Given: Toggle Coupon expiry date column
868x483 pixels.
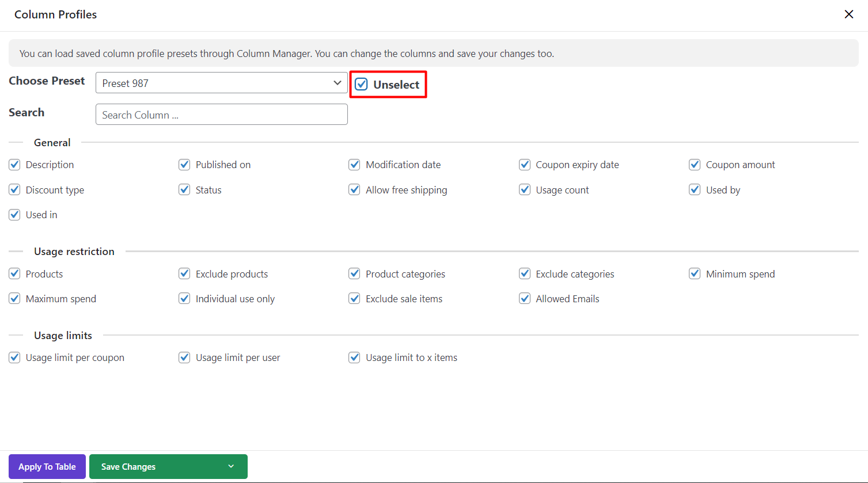Looking at the screenshot, I should (x=524, y=165).
